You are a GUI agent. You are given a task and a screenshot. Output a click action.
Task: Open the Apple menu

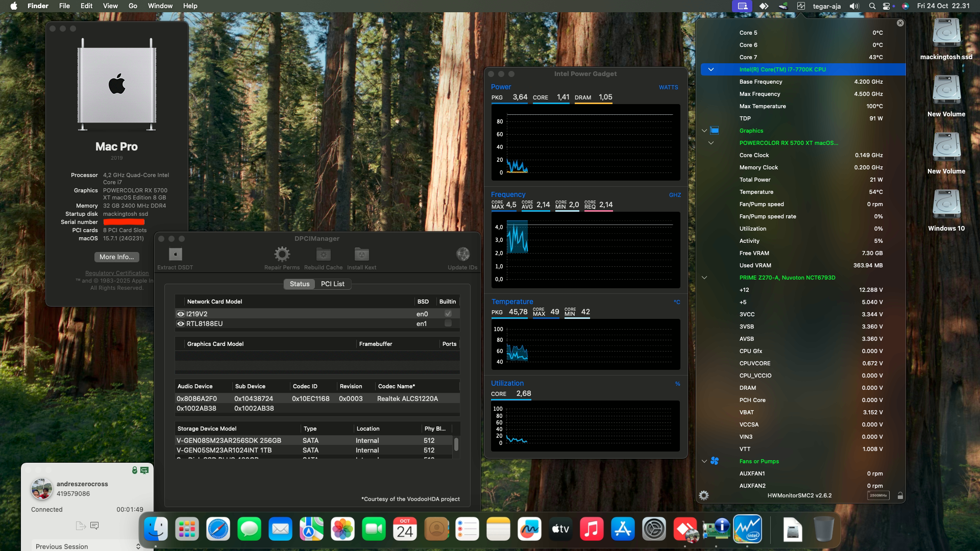(14, 6)
